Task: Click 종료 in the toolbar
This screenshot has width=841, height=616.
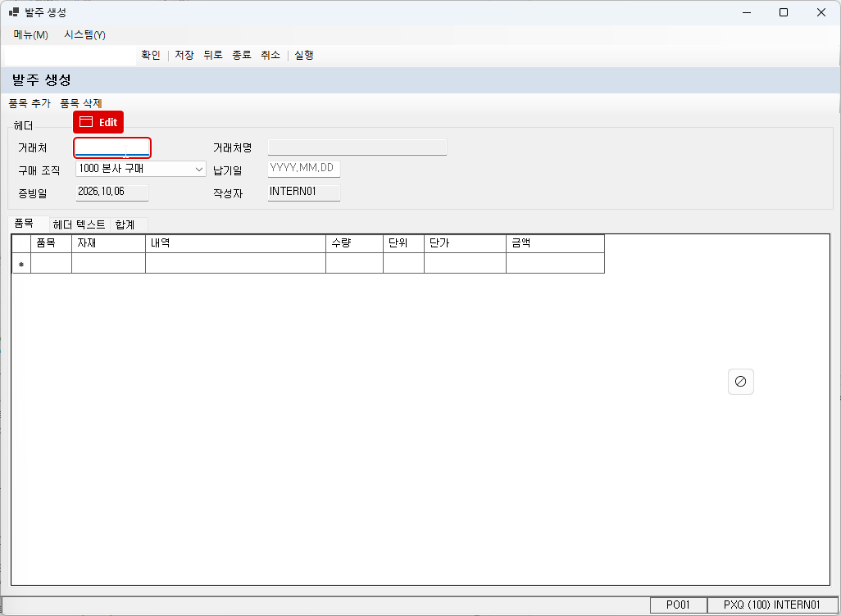Action: coord(242,55)
